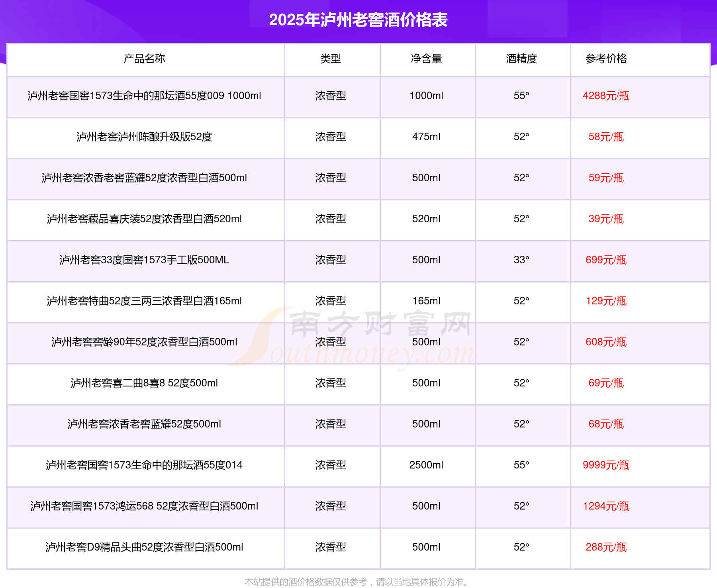Screen dimensions: 717x588
Task: Click the 类型 column header
Action: click(x=331, y=59)
